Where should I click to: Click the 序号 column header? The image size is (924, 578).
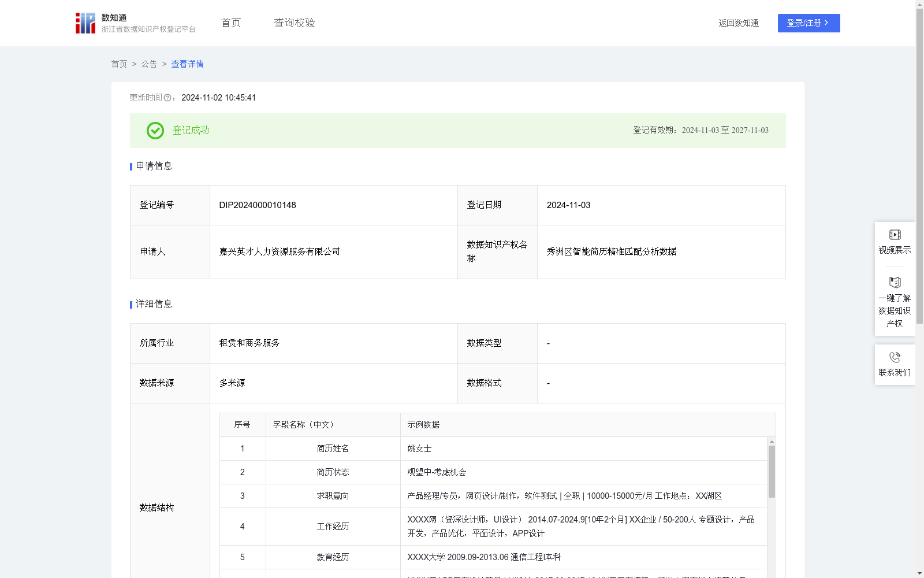pyautogui.click(x=242, y=425)
